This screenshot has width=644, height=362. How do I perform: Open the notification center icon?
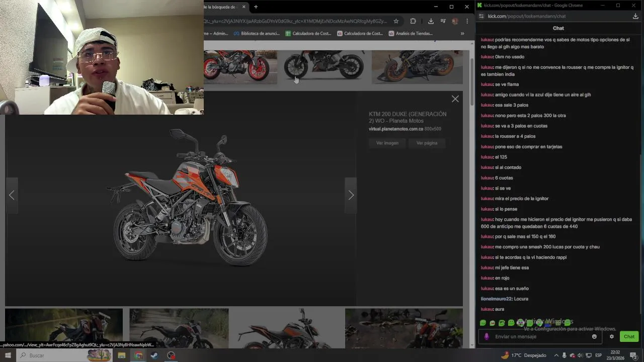[634, 355]
